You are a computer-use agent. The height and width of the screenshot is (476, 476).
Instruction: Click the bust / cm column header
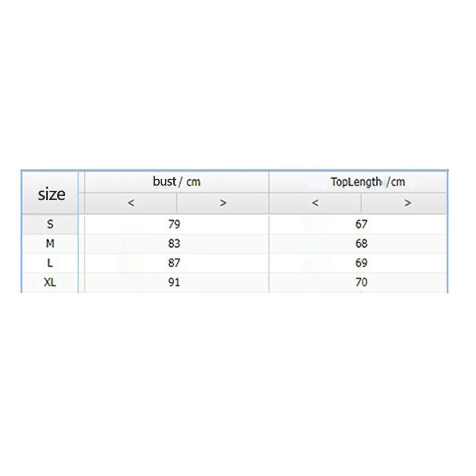click(x=177, y=182)
